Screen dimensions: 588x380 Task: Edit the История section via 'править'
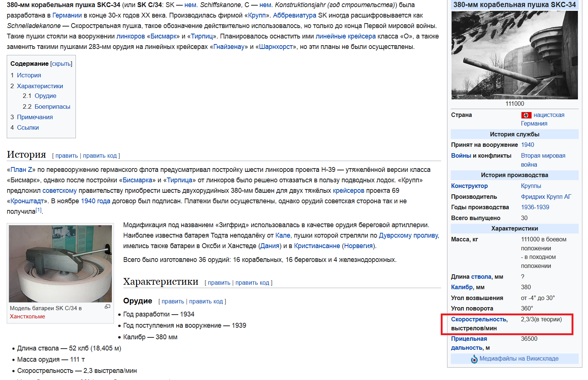(67, 155)
